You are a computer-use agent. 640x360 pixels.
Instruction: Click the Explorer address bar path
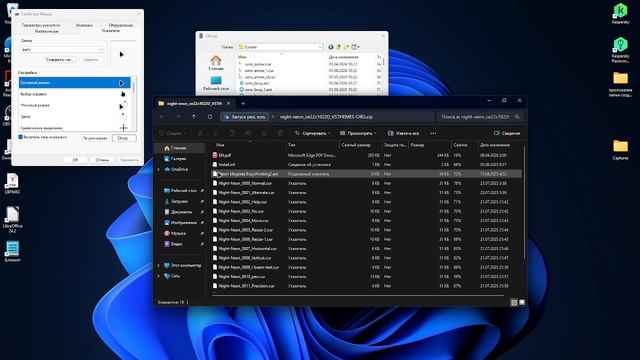tap(326, 117)
